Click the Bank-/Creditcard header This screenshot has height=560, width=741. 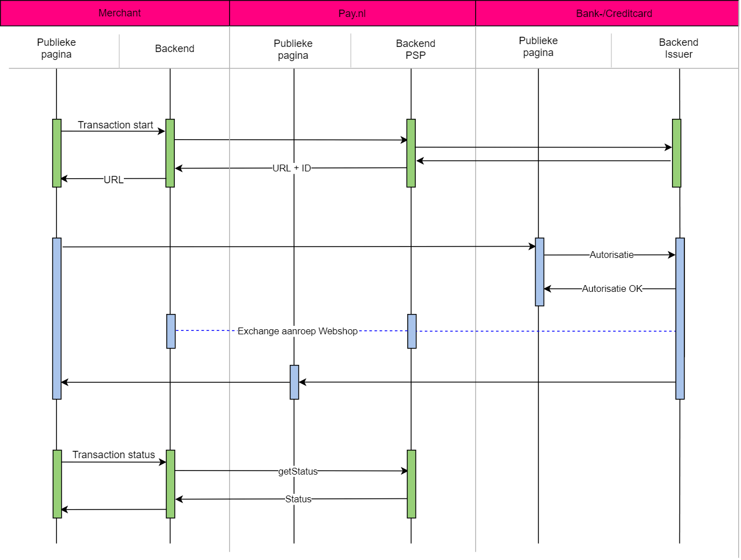pos(614,13)
